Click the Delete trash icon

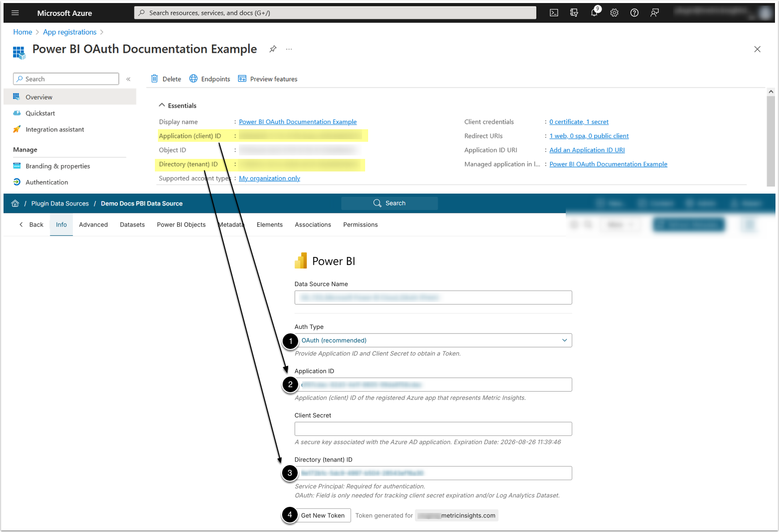(x=154, y=78)
